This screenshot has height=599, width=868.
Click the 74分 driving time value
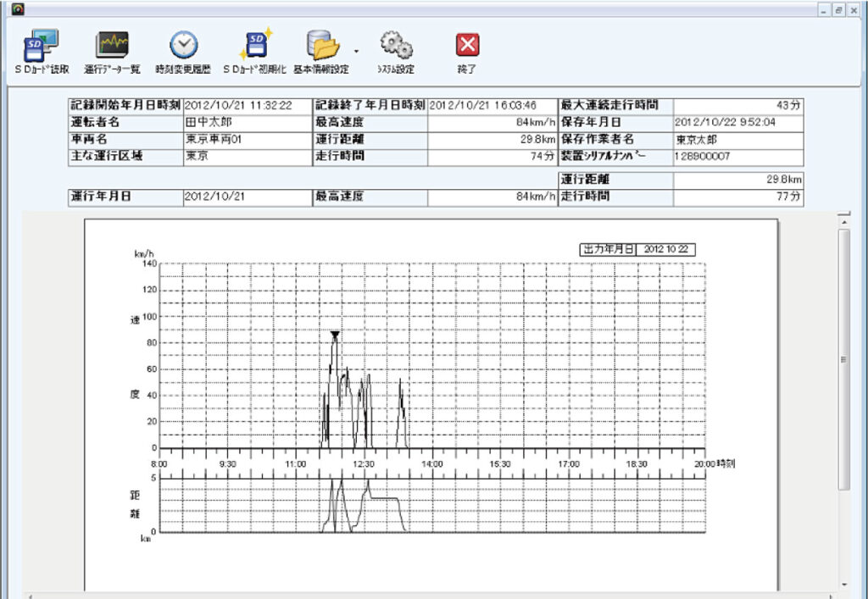542,157
